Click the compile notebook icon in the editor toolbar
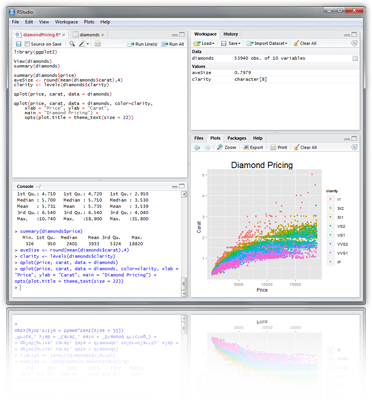Viewport: 372px width, 400px height. pos(97,44)
